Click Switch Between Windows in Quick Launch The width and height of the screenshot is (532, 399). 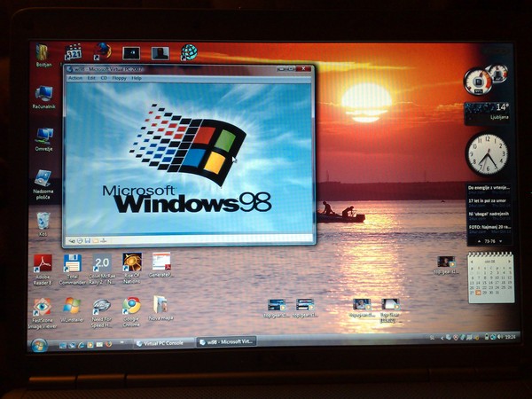[72, 346]
